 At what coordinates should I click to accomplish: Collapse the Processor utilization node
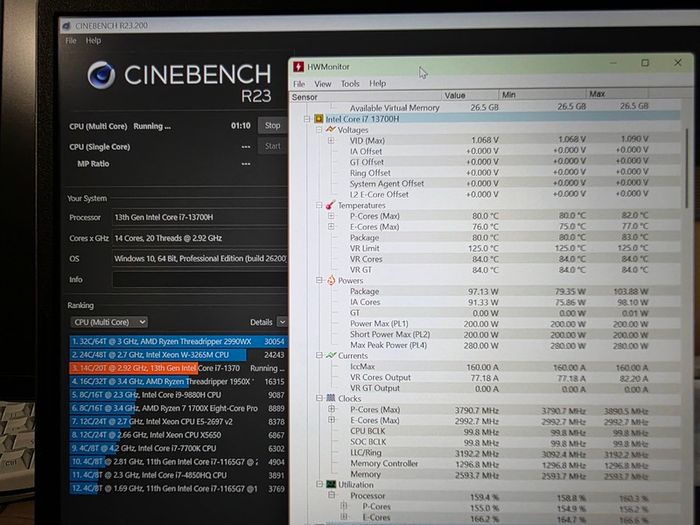tap(331, 495)
